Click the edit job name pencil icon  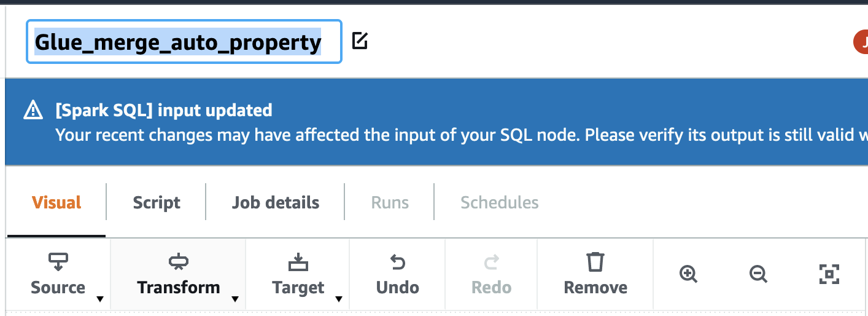coord(360,42)
